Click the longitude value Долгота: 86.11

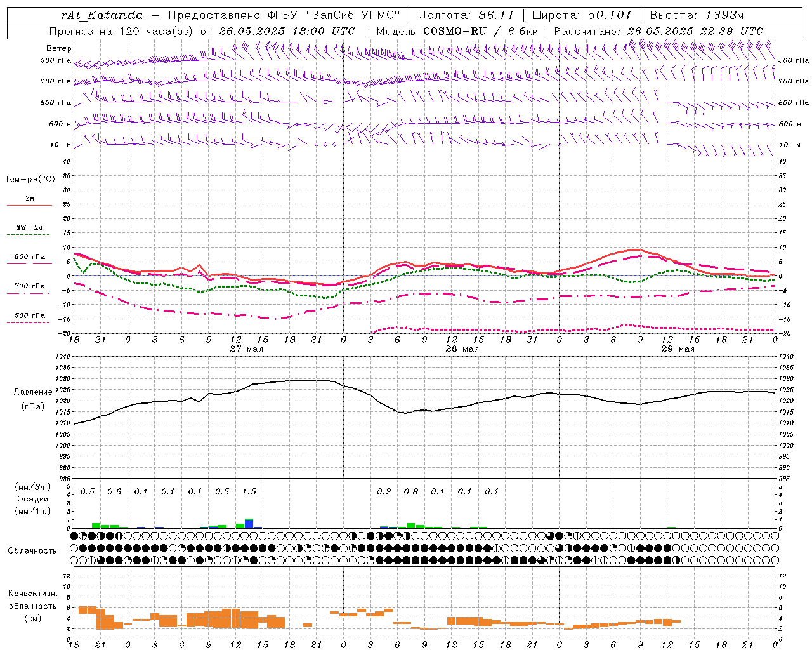(x=466, y=15)
